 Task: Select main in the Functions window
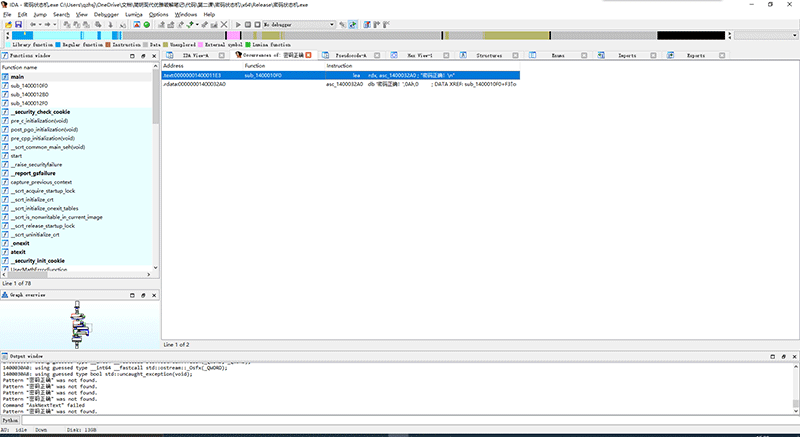[x=18, y=77]
